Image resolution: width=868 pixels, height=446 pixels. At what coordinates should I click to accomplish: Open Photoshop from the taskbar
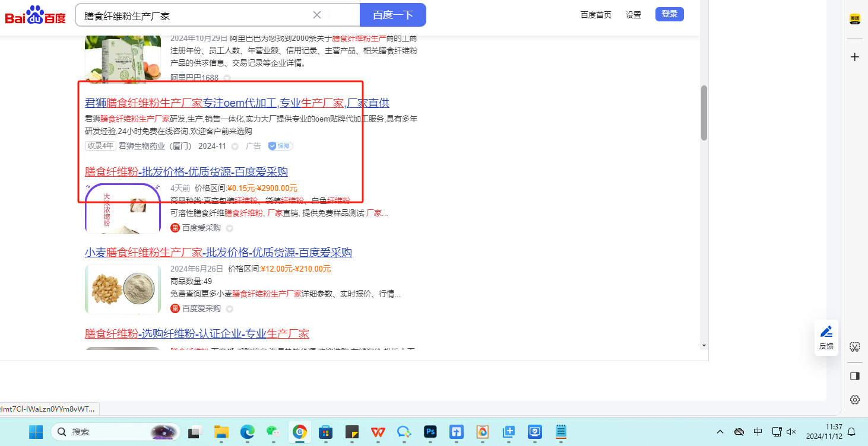point(430,432)
